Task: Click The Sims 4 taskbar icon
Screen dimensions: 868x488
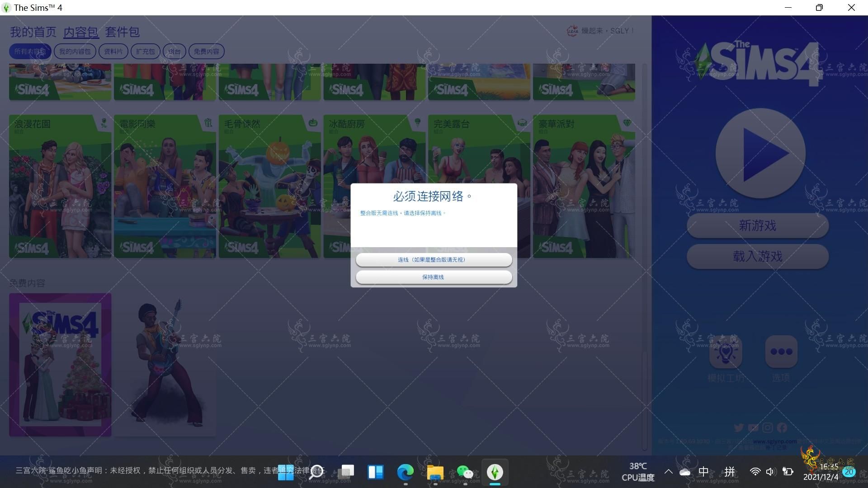Action: 495,472
